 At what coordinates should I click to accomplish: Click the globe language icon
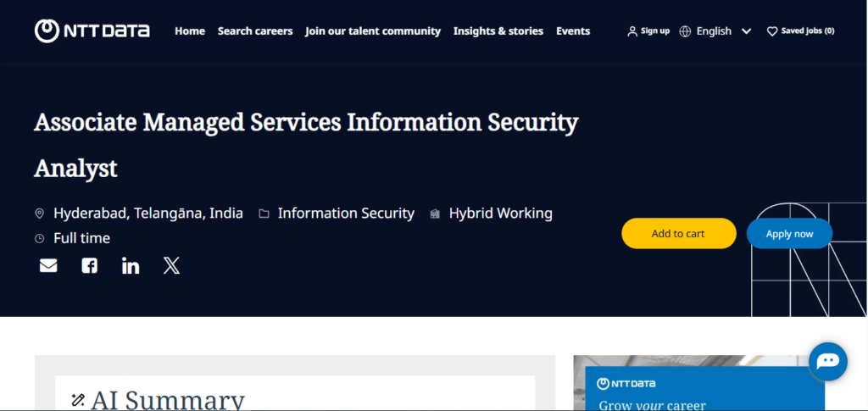coord(685,31)
